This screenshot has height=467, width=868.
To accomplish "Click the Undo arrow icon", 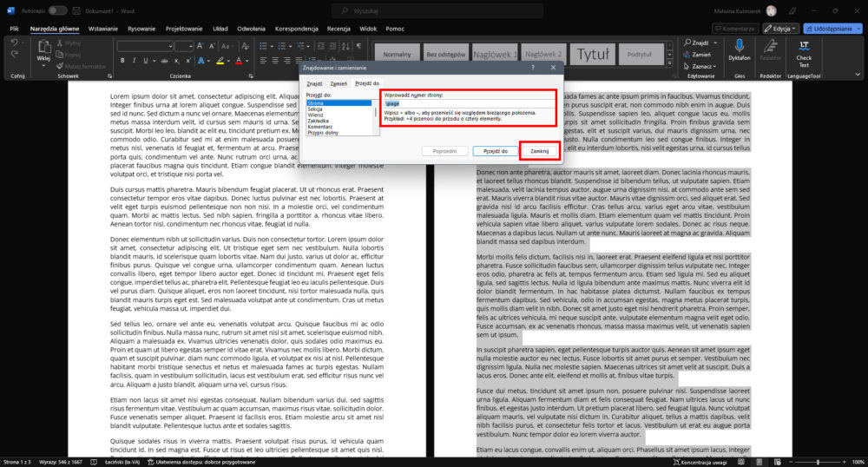I will (x=15, y=43).
